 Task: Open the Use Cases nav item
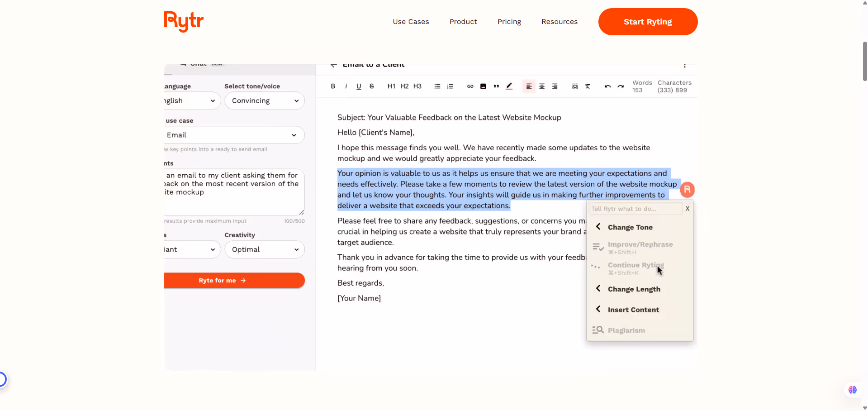(411, 22)
